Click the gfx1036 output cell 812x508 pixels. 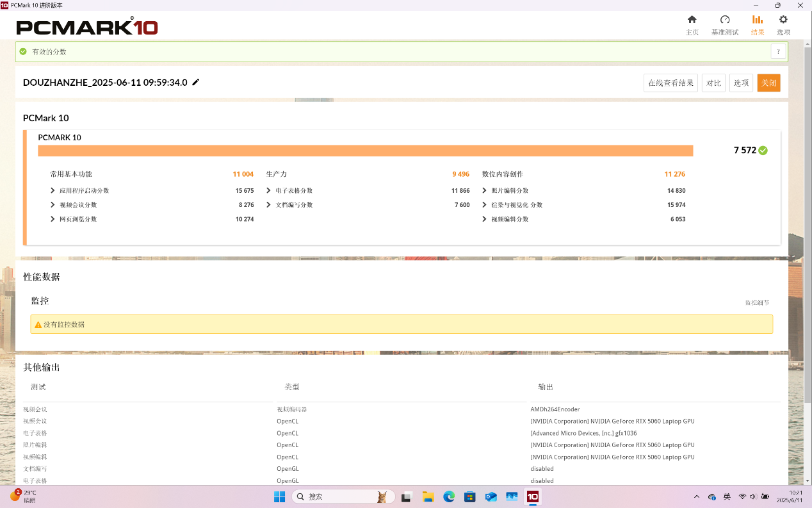583,433
